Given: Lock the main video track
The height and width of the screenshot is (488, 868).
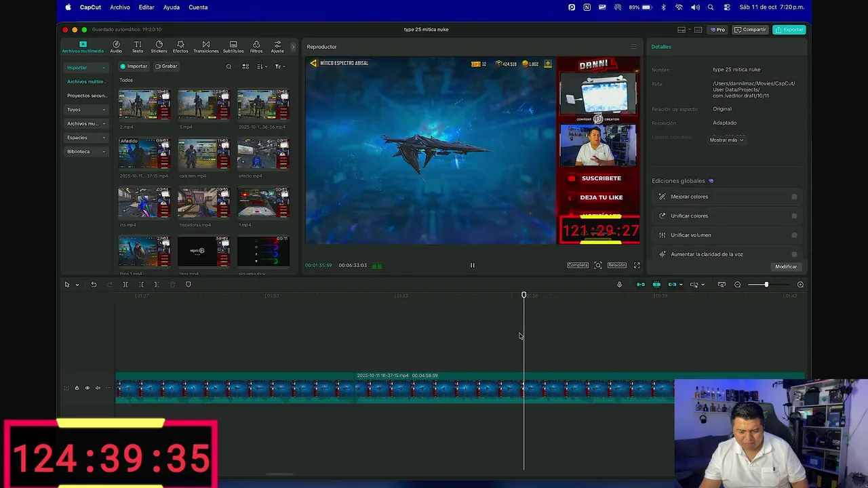Looking at the screenshot, I should tap(77, 388).
